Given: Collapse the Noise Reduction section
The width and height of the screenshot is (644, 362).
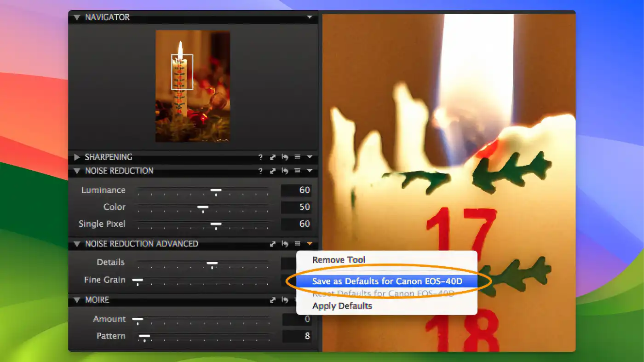Looking at the screenshot, I should click(x=76, y=171).
